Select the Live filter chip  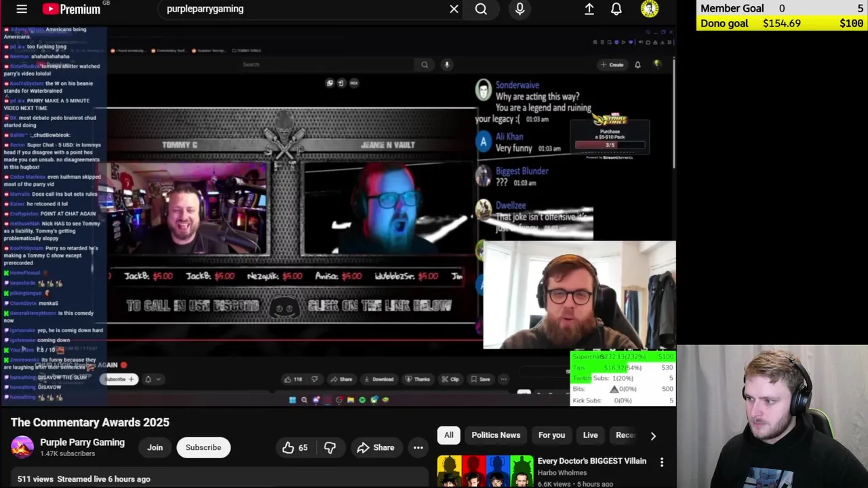tap(590, 435)
